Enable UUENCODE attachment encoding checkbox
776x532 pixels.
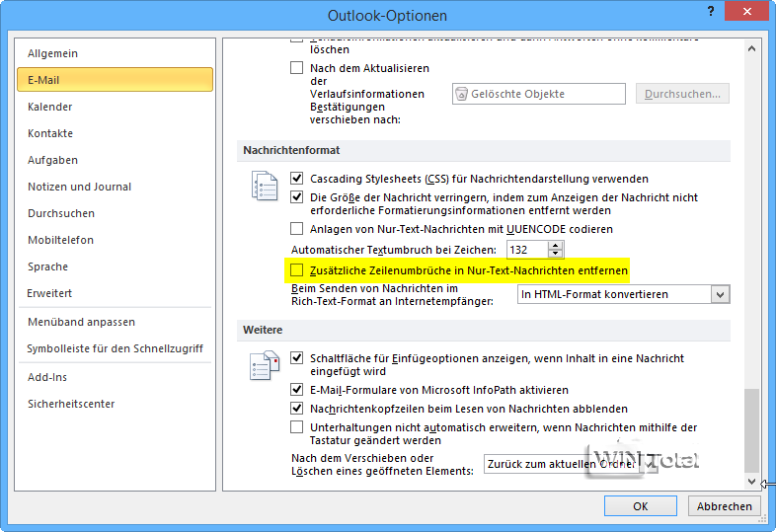click(296, 229)
